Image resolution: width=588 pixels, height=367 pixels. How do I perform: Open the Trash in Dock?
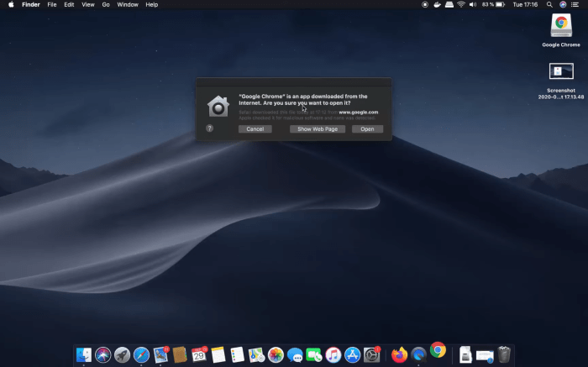504,354
